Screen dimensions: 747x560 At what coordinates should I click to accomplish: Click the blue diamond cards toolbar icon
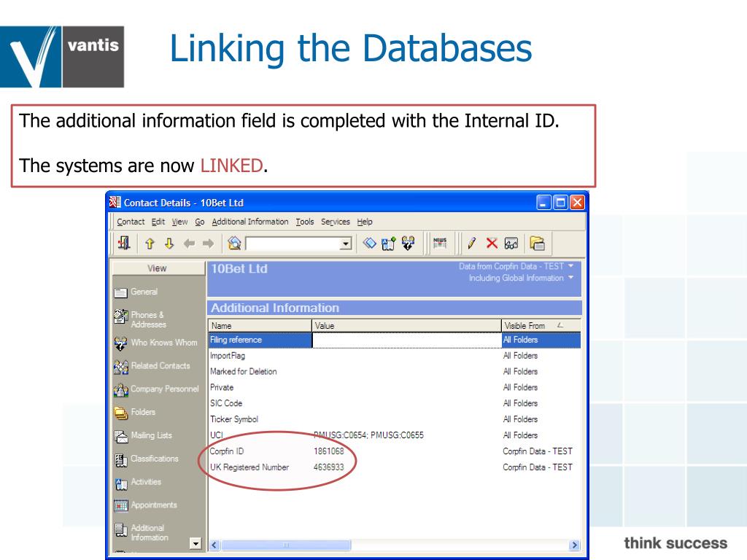coord(370,244)
